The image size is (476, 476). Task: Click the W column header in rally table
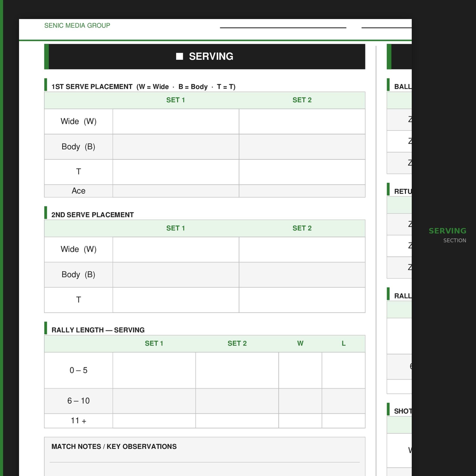pyautogui.click(x=300, y=343)
